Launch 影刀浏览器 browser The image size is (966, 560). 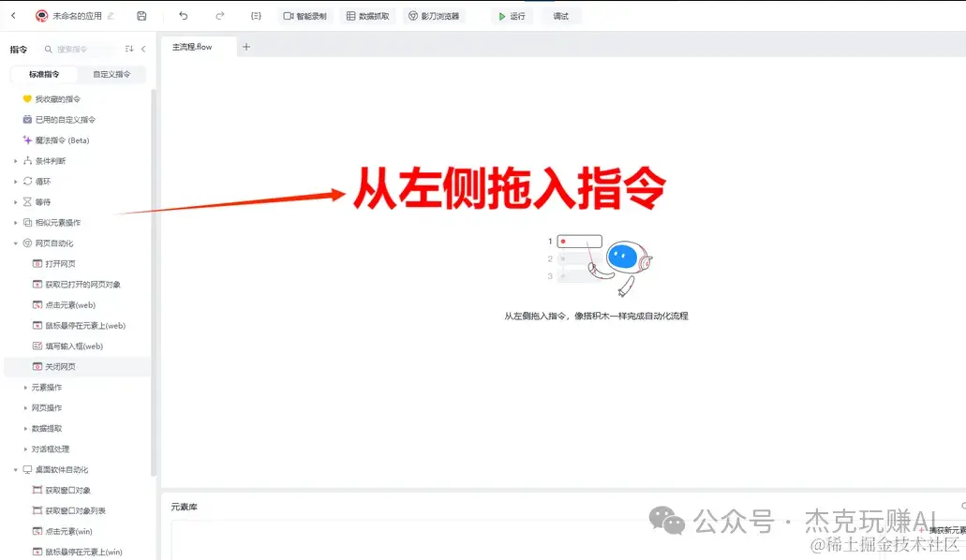point(436,14)
